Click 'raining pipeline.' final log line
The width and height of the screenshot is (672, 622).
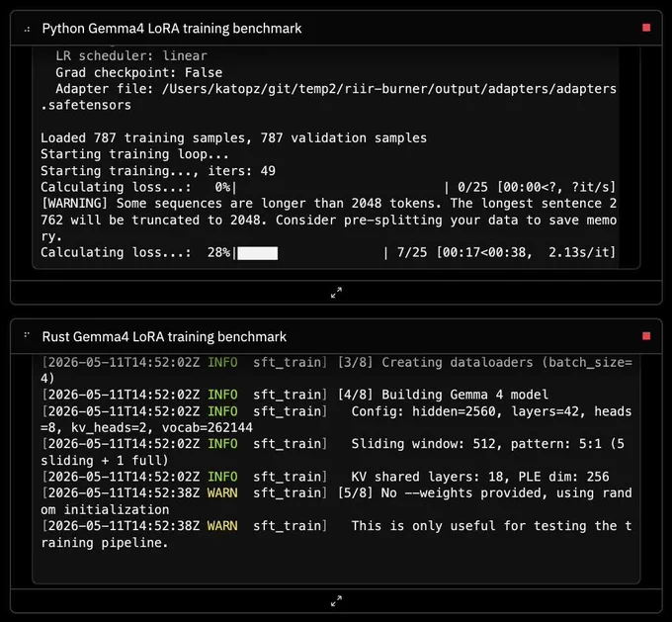click(x=104, y=543)
